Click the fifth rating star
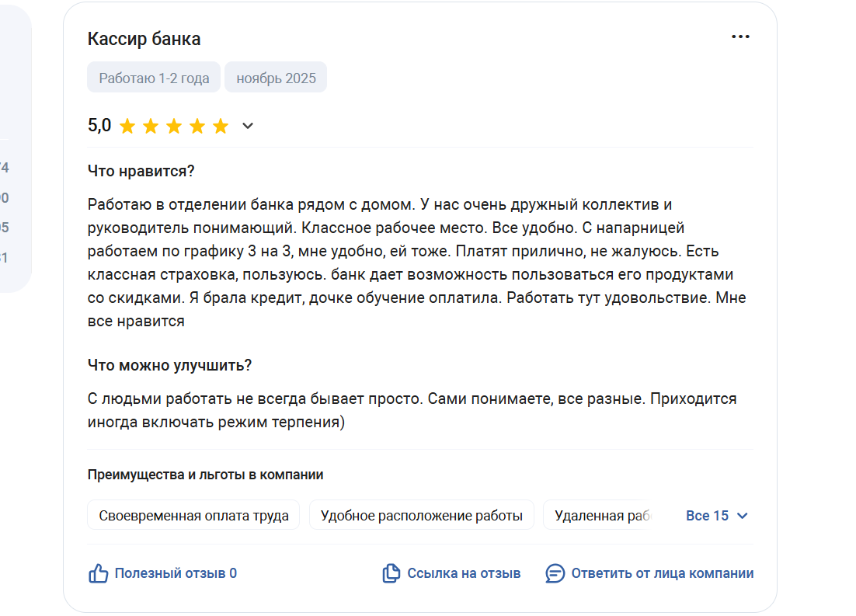 pyautogui.click(x=221, y=126)
